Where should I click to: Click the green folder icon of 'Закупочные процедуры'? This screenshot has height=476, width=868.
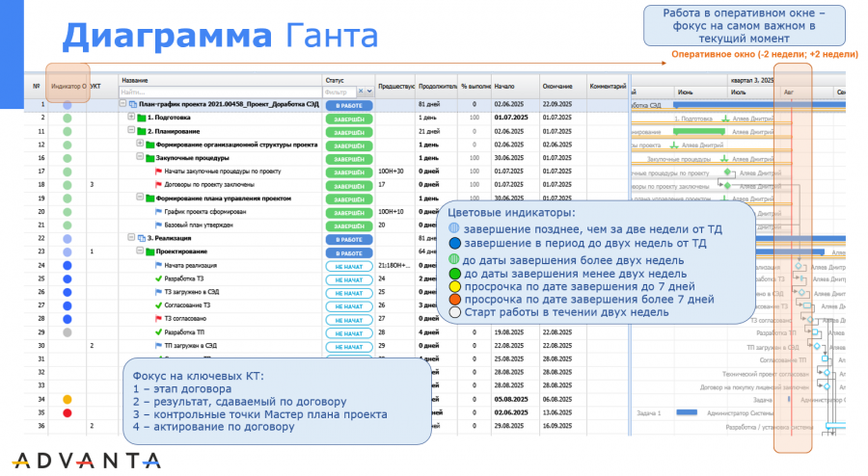(x=149, y=157)
